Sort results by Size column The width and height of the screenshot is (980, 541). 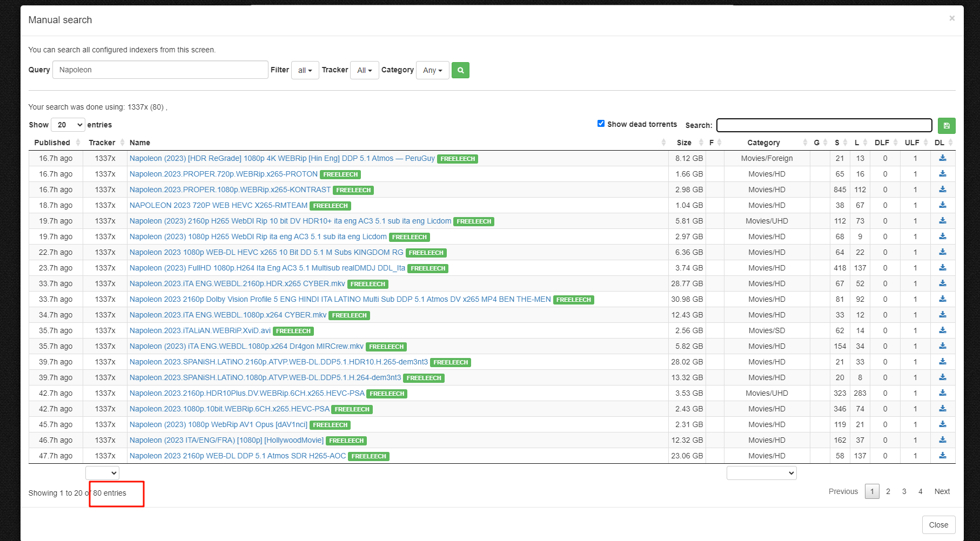[687, 143]
